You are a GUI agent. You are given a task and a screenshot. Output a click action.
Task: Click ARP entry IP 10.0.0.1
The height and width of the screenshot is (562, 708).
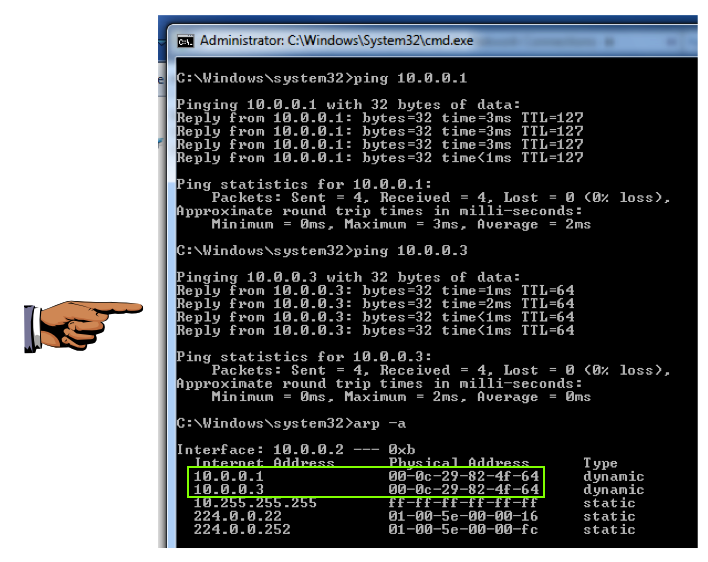[228, 476]
